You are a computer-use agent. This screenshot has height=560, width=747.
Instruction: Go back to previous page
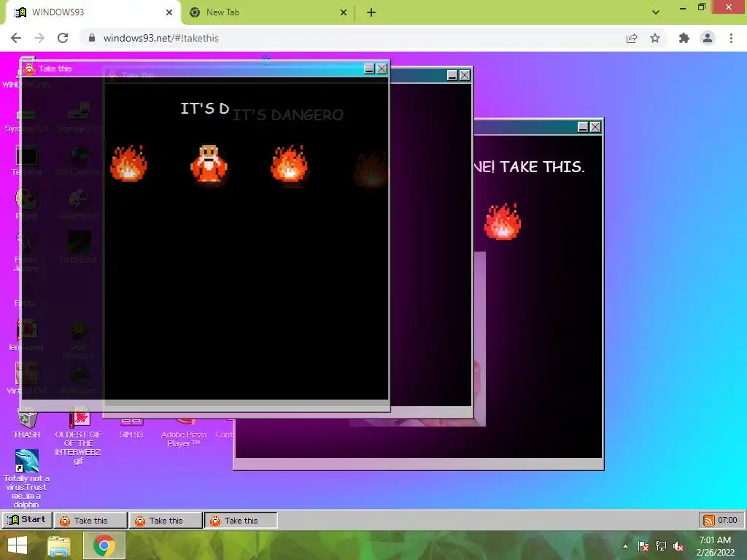point(16,38)
